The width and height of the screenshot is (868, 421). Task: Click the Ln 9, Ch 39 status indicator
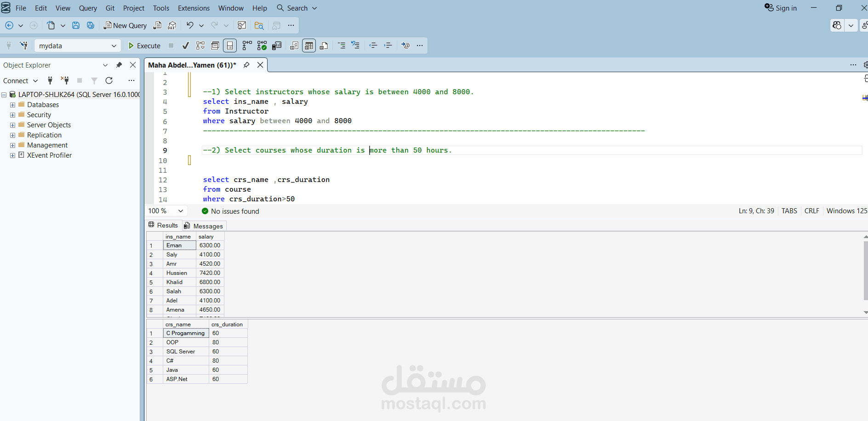coord(756,210)
